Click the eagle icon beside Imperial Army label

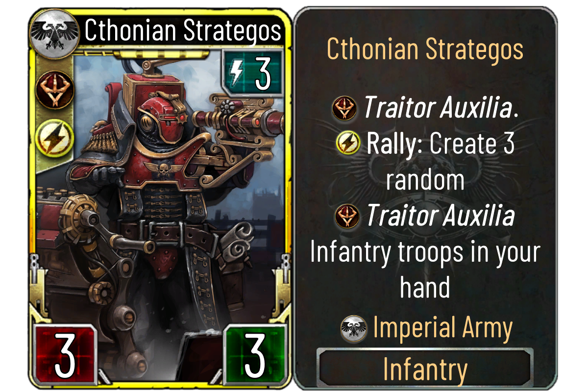pos(354,328)
